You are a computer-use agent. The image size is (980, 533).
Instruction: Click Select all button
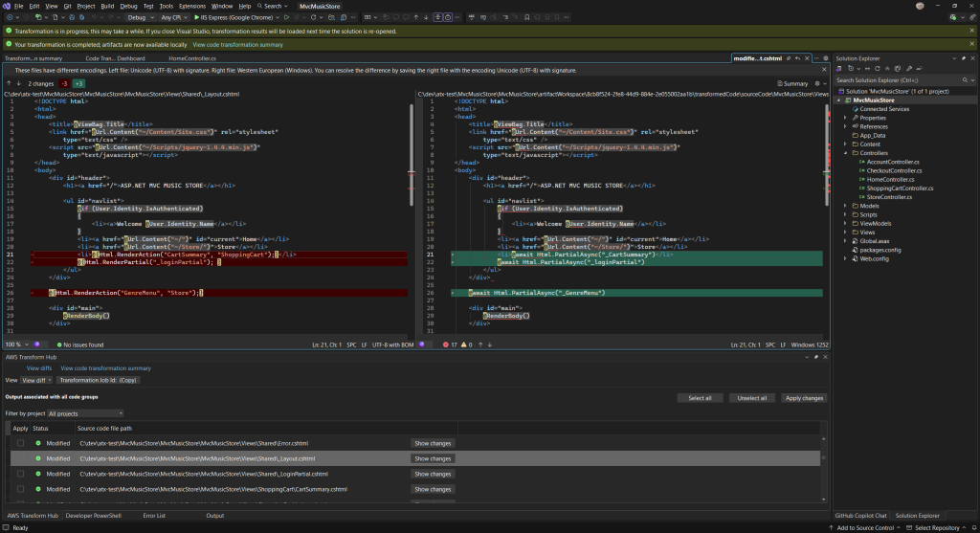700,398
